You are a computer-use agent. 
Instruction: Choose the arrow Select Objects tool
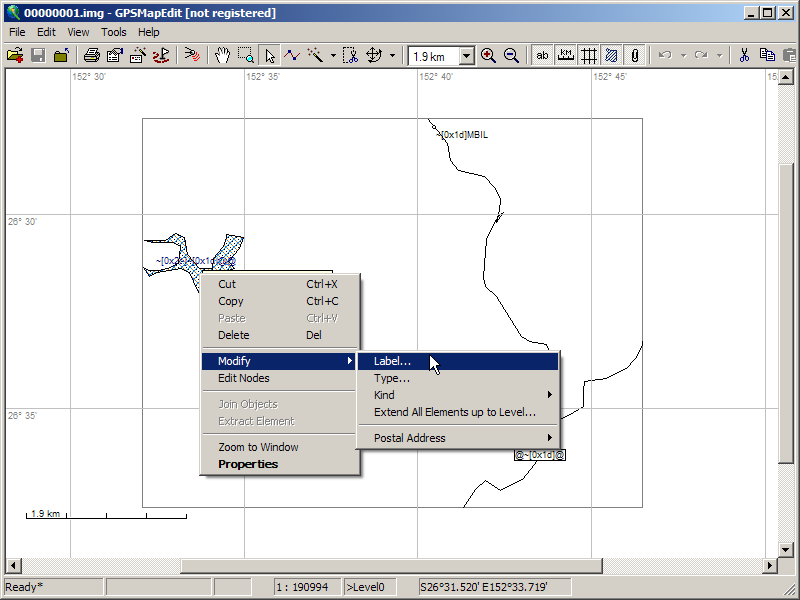pyautogui.click(x=270, y=56)
